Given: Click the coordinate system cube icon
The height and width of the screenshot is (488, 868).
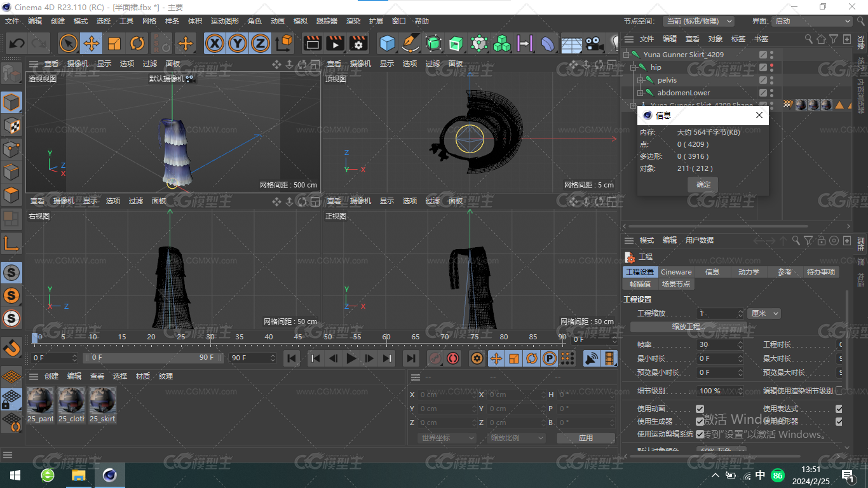Looking at the screenshot, I should [285, 43].
